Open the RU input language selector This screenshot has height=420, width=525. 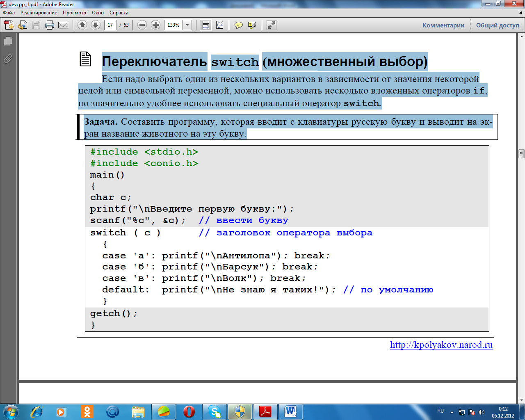[441, 411]
